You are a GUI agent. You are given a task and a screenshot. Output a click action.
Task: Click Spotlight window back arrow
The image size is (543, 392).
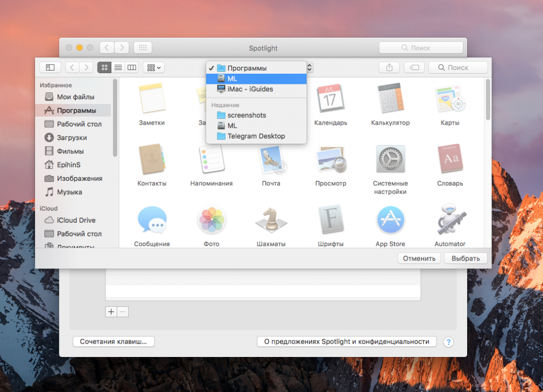[107, 47]
